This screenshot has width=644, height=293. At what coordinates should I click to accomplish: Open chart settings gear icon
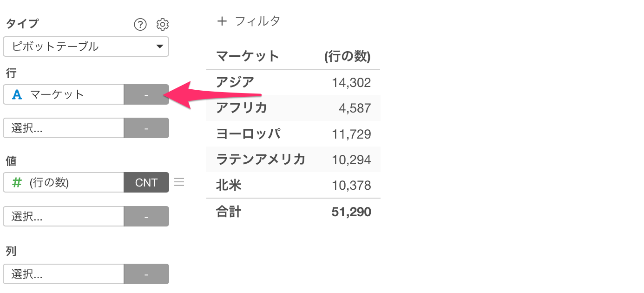point(163,24)
